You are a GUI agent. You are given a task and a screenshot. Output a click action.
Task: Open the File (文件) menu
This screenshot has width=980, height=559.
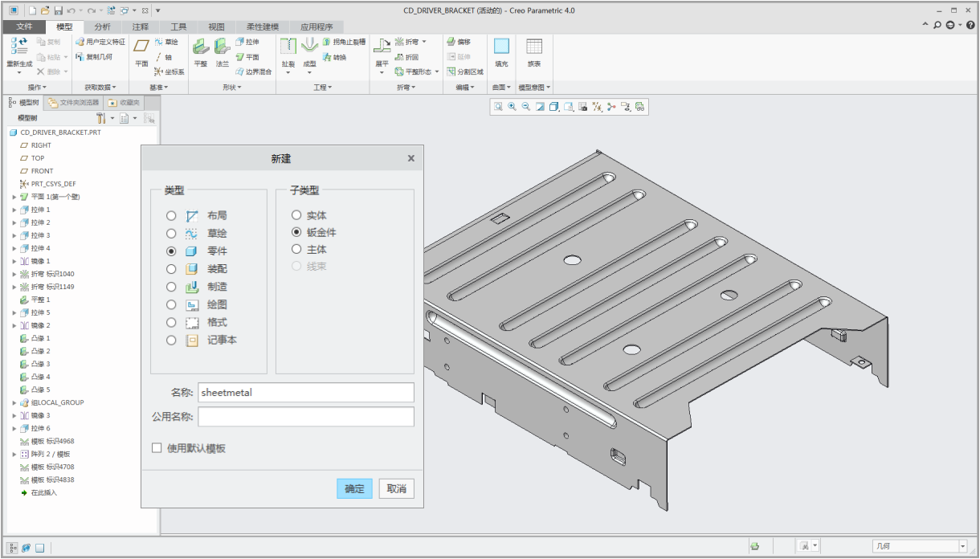pos(24,27)
